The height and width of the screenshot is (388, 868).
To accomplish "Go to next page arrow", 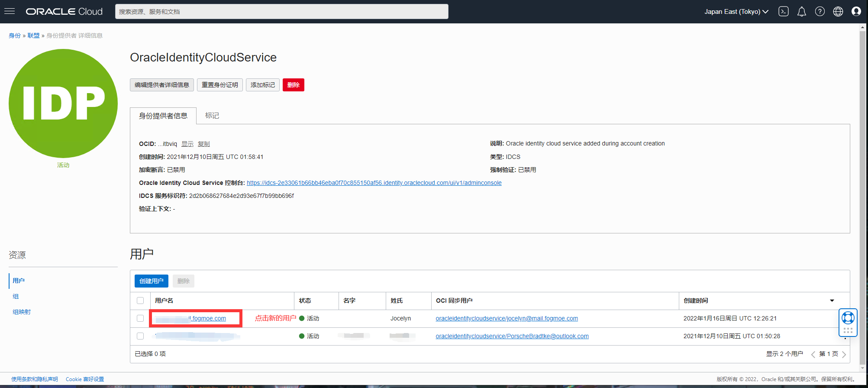I will coord(844,355).
